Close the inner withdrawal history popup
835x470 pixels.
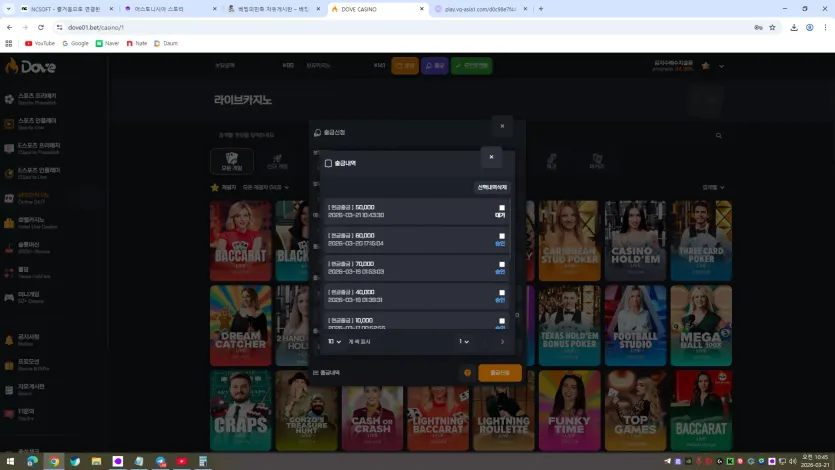point(491,157)
